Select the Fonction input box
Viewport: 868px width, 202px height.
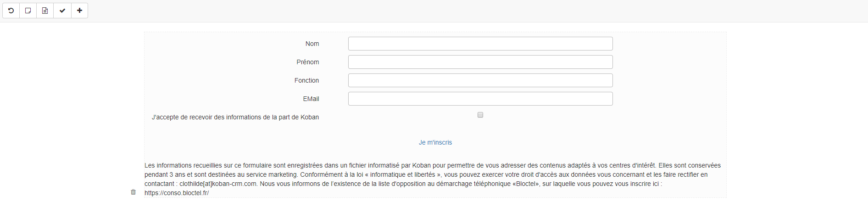(480, 80)
